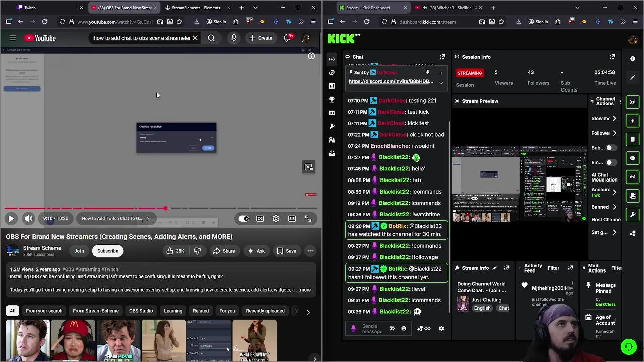Toggle Chat widget button in right toolbar
The width and height of the screenshot is (644, 362).
tap(633, 158)
